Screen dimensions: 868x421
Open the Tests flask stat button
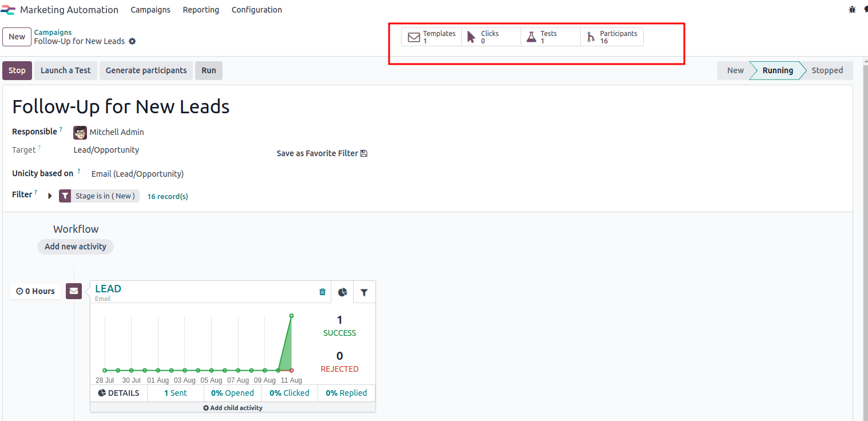coord(550,37)
